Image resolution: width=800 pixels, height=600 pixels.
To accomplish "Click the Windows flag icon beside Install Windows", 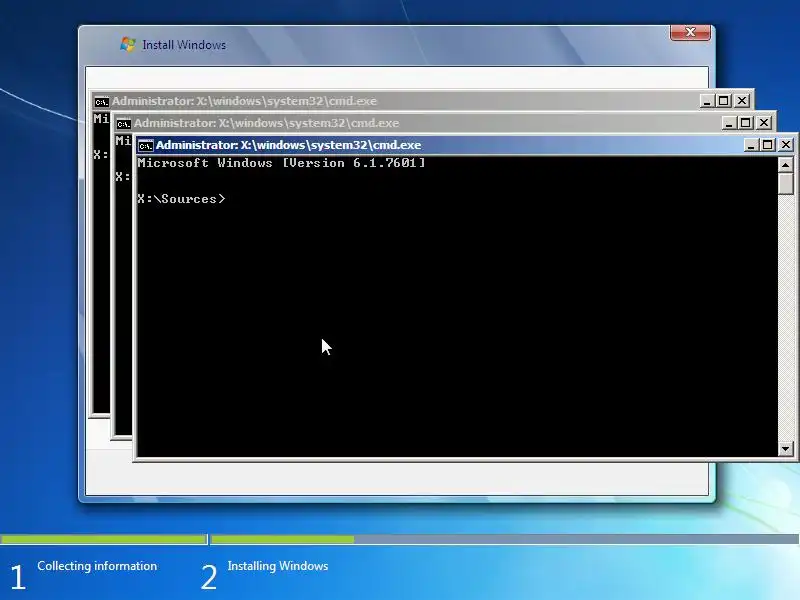I will coord(128,44).
